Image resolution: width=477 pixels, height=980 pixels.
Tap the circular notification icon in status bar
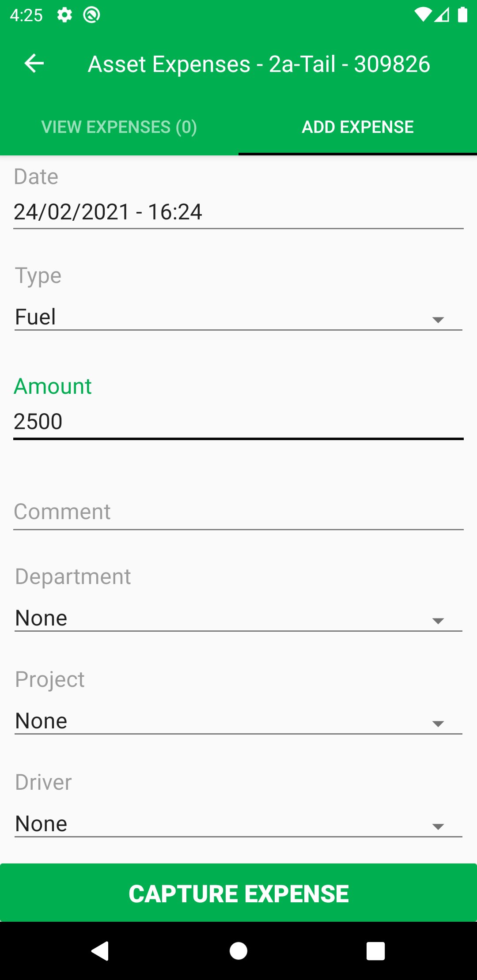tap(91, 15)
